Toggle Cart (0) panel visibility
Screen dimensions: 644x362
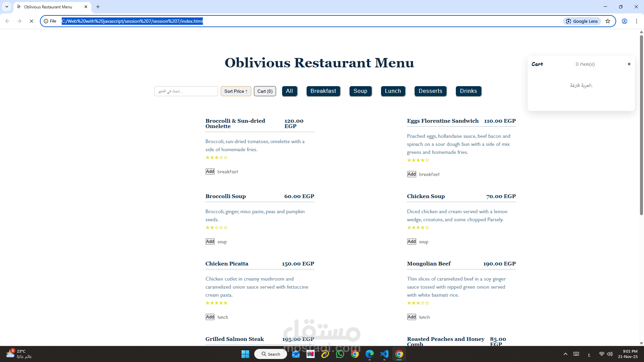point(265,91)
